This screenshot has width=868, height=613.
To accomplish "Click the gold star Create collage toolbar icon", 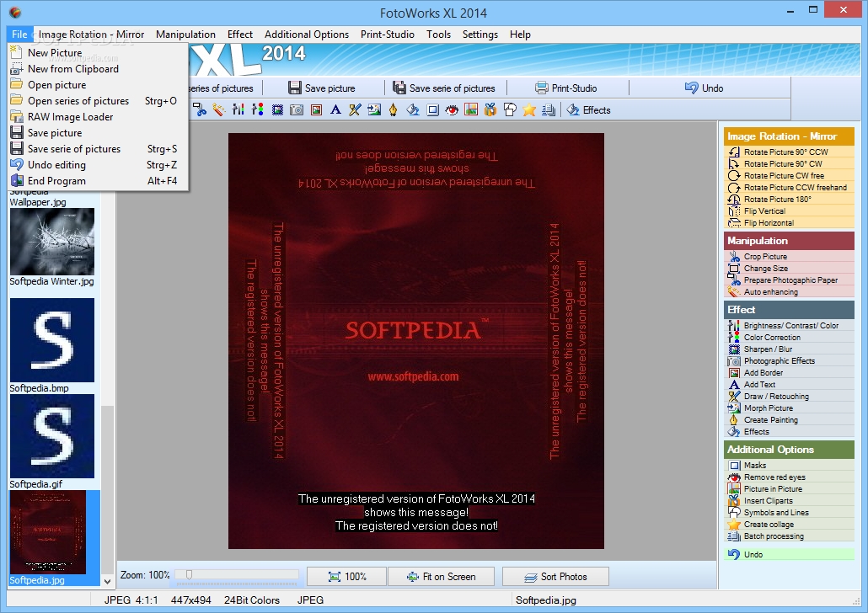I will point(529,109).
